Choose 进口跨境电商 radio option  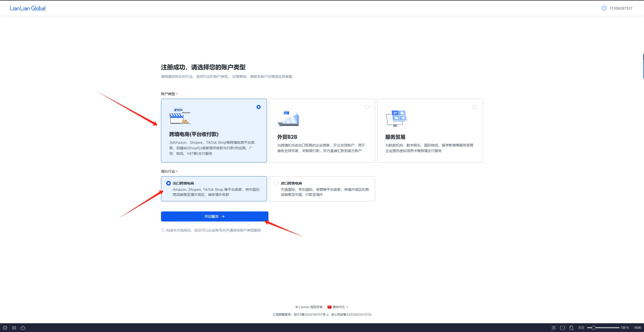pyautogui.click(x=276, y=183)
